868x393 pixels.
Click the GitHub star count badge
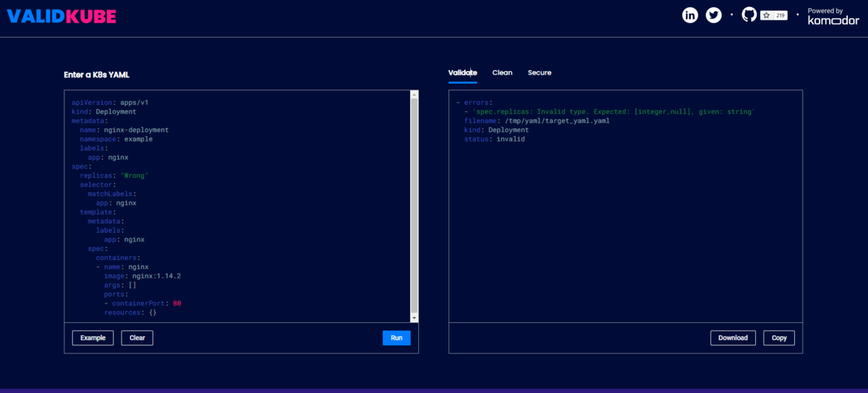coord(774,15)
